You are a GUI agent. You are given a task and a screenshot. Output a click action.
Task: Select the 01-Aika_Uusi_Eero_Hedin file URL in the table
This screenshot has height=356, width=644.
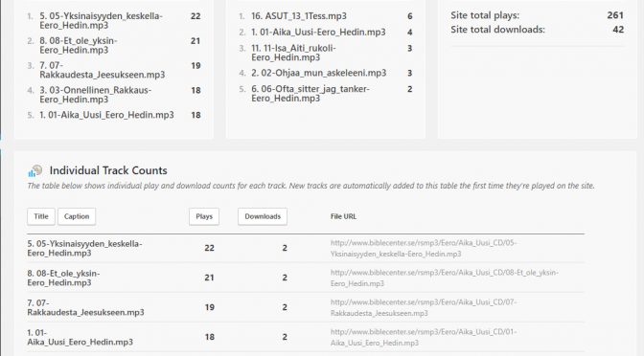[424, 337]
